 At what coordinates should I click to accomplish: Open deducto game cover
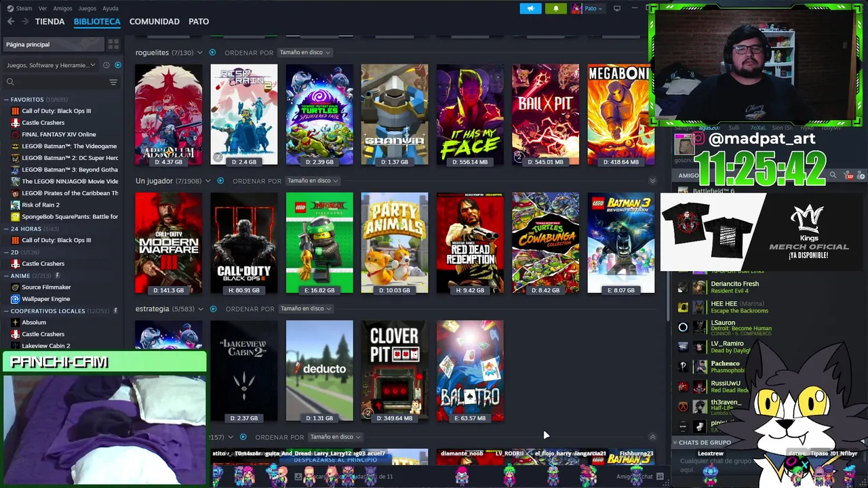pyautogui.click(x=319, y=371)
